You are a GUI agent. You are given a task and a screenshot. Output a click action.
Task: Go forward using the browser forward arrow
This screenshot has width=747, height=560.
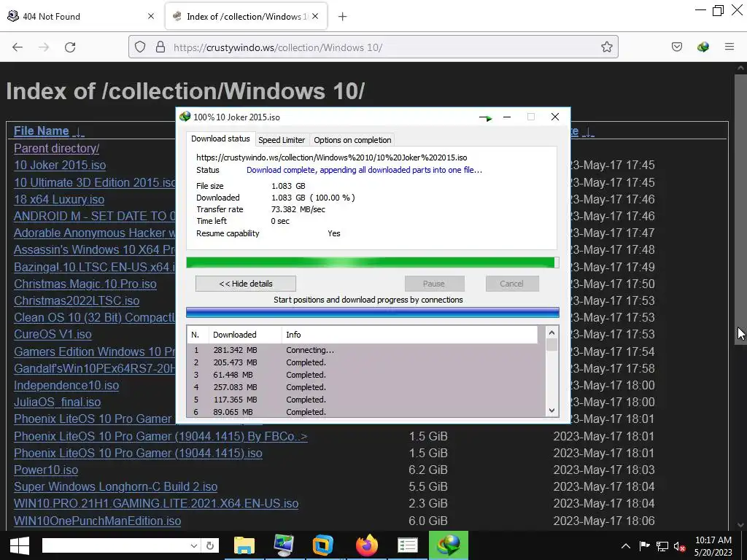[44, 47]
